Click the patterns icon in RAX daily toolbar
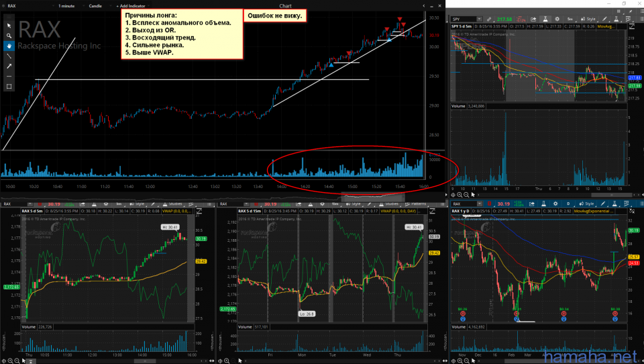Image resolution: width=644 pixels, height=364 pixels. (627, 204)
